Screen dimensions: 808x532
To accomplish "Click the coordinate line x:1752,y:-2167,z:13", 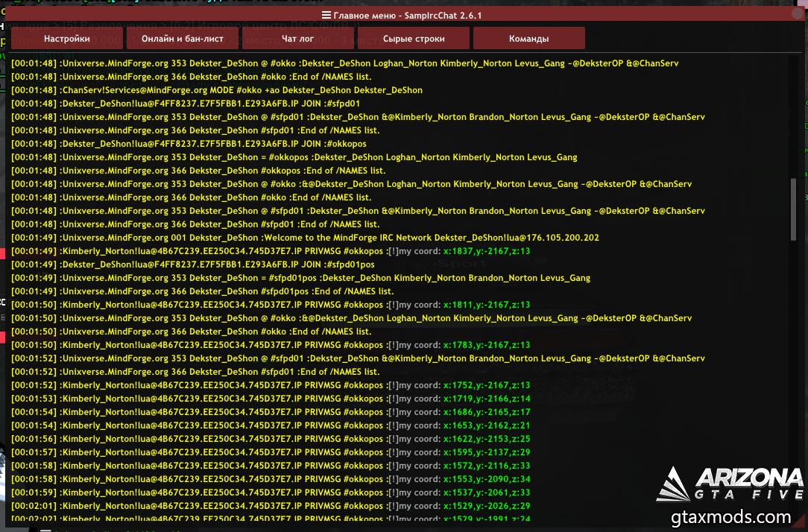I will (x=271, y=385).
